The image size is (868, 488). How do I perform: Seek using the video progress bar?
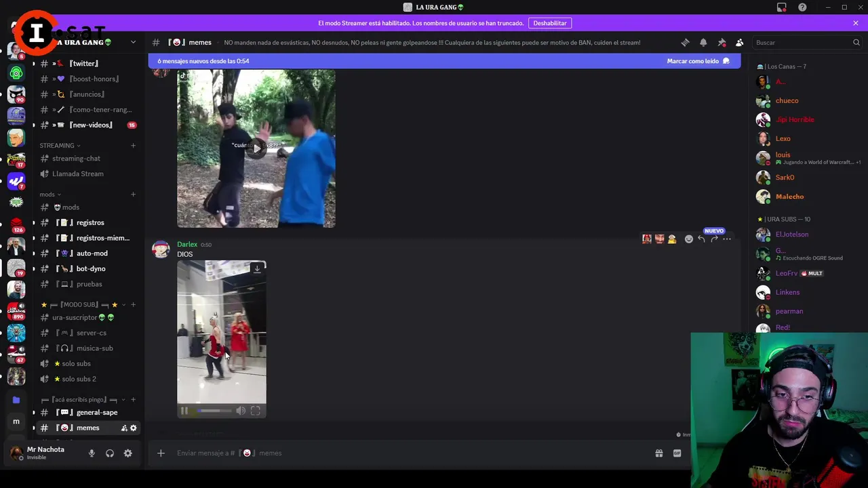(214, 411)
